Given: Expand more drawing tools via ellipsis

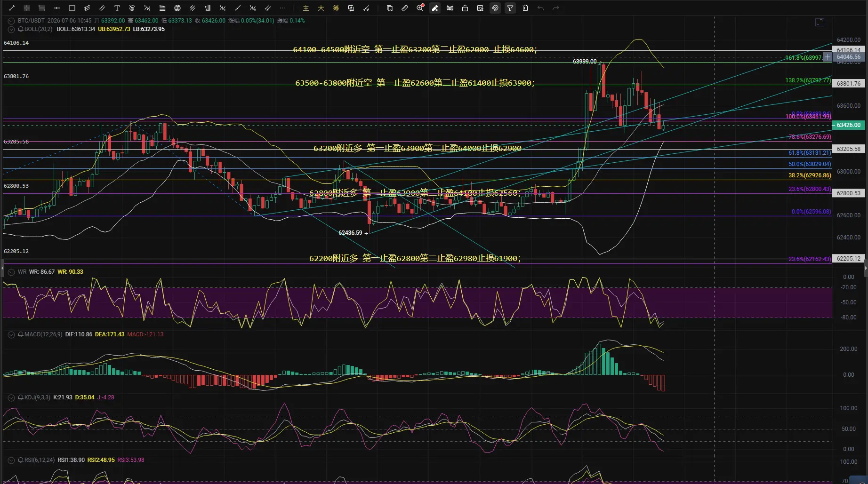Looking at the screenshot, I should click(282, 8).
